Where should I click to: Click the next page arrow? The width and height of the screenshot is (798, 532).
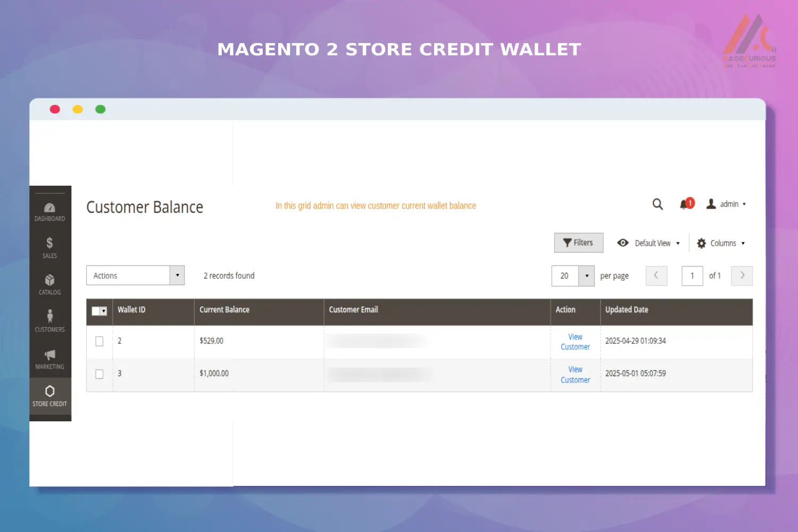742,276
